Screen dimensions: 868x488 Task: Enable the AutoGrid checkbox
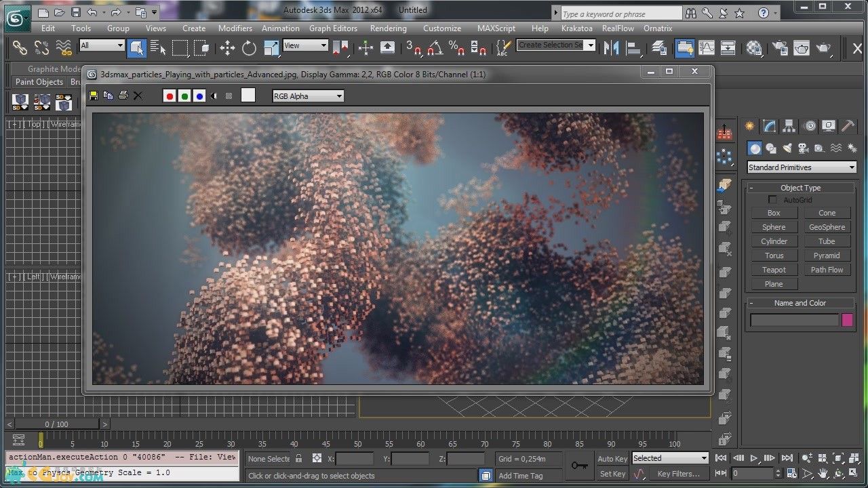772,200
